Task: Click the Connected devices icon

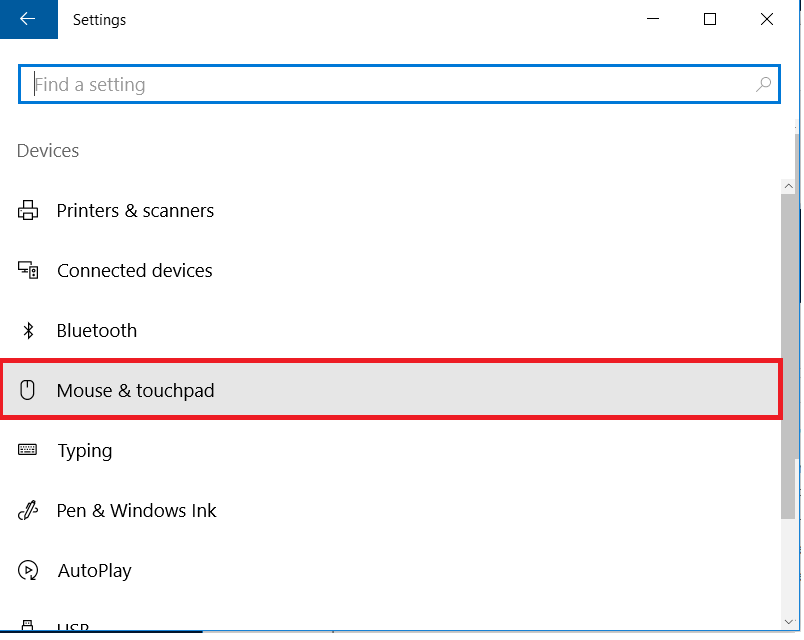Action: (28, 271)
